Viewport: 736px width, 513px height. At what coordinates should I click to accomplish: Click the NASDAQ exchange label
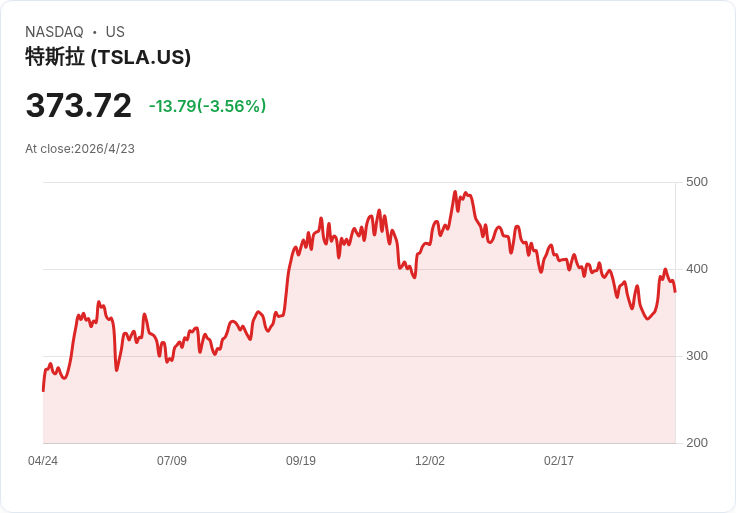tap(54, 32)
